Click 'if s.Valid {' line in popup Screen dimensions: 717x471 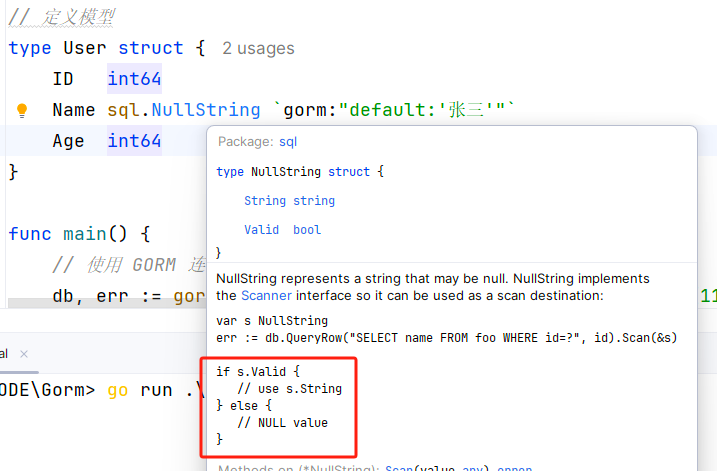pos(258,371)
